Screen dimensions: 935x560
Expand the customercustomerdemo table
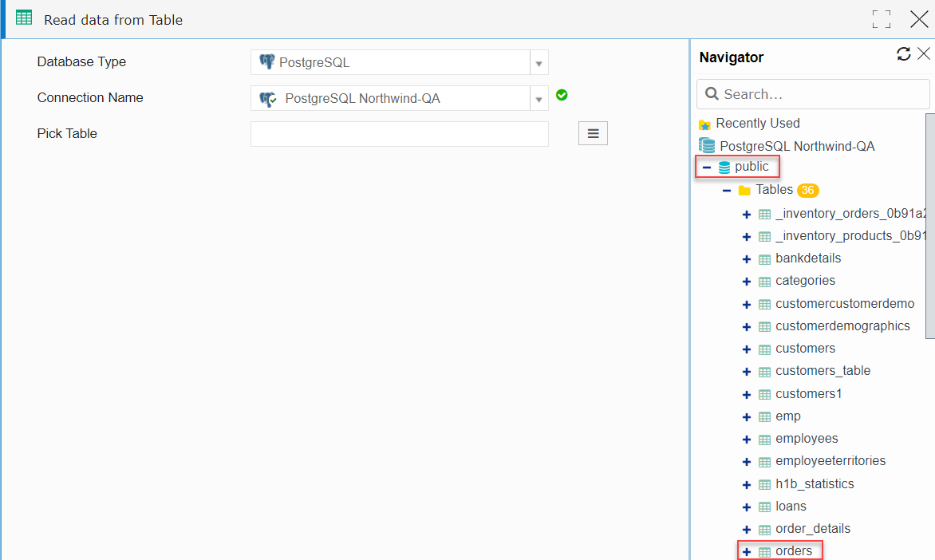(746, 305)
